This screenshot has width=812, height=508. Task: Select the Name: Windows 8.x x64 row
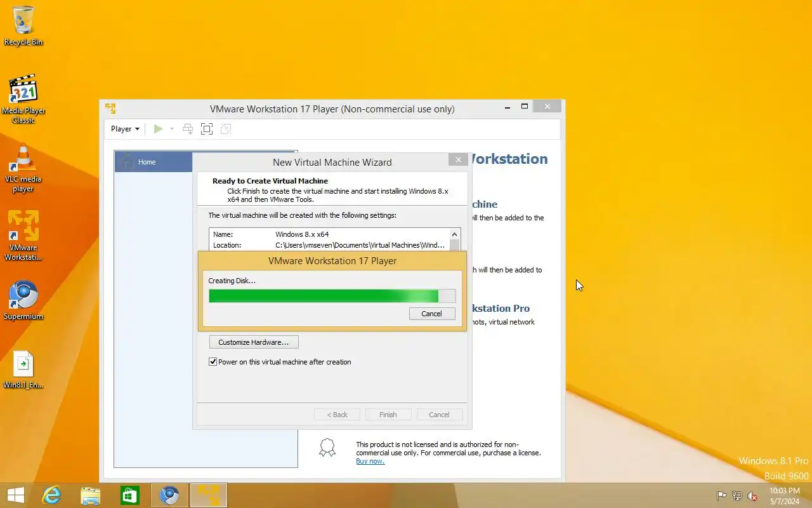pos(329,234)
